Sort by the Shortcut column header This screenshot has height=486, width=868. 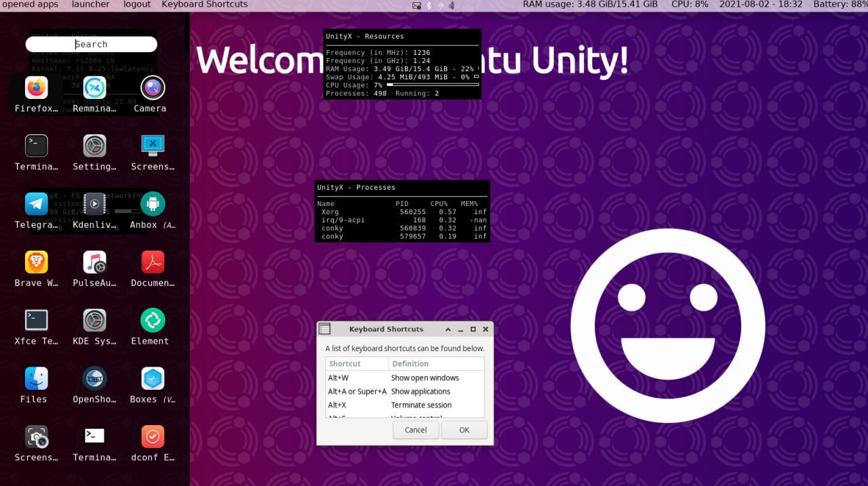[357, 364]
